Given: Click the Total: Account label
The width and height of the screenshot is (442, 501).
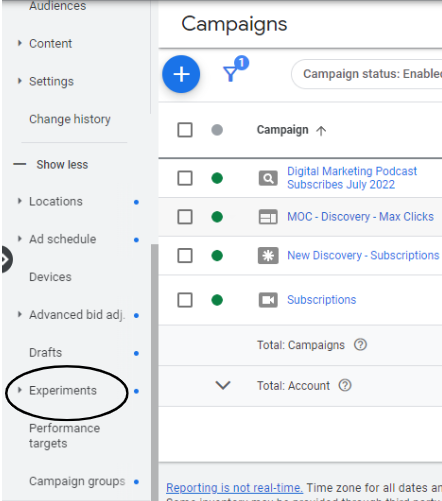Looking at the screenshot, I should coord(293,386).
